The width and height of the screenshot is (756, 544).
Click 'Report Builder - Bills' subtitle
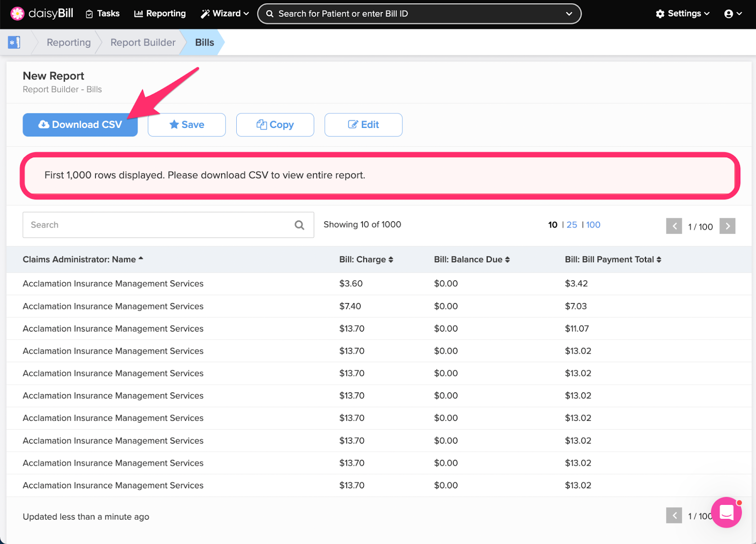[x=62, y=90]
